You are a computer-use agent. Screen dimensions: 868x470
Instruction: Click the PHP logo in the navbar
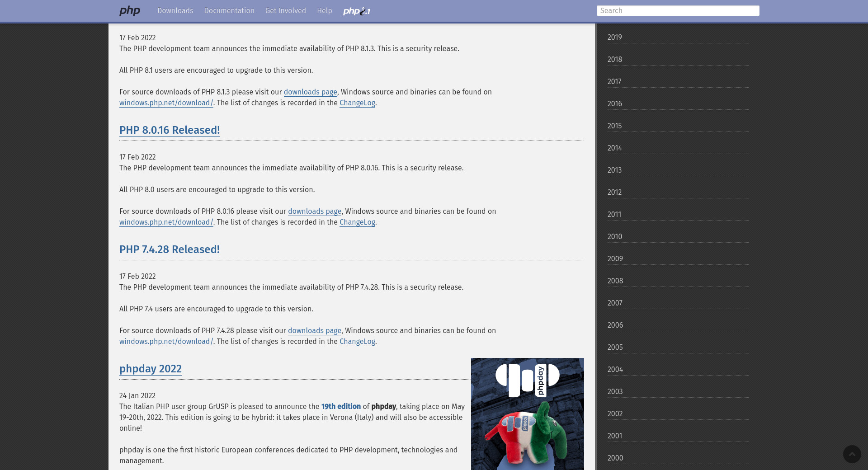tap(130, 11)
